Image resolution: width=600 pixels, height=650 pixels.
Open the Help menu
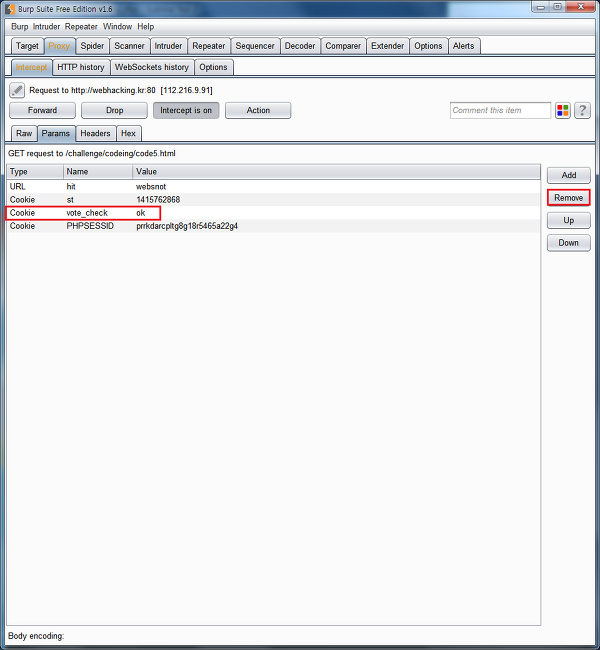(x=146, y=27)
